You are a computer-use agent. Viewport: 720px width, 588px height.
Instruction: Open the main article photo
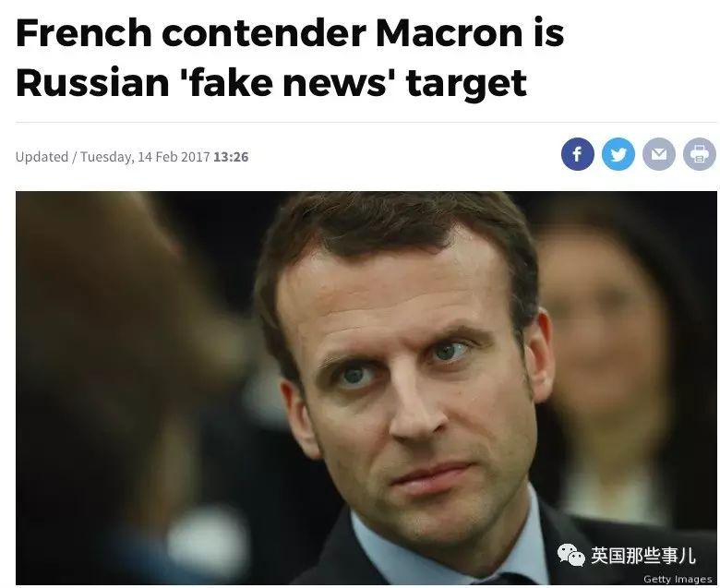[366, 388]
